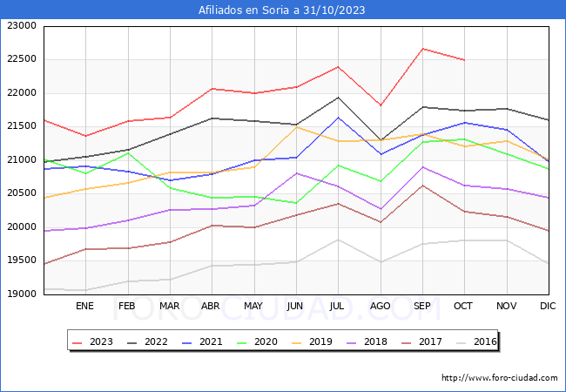This screenshot has height=392, width=566.
Task: Click the gray 2016 legend color swatch
Action: tap(461, 342)
